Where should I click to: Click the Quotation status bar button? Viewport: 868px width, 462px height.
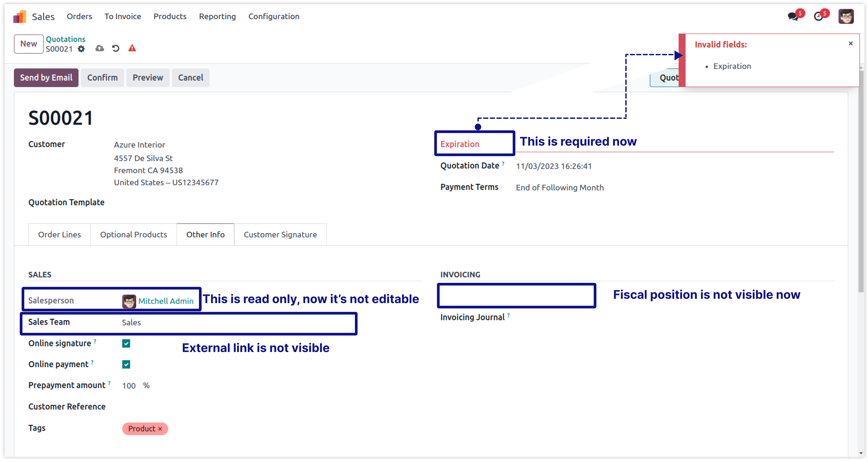click(x=664, y=78)
